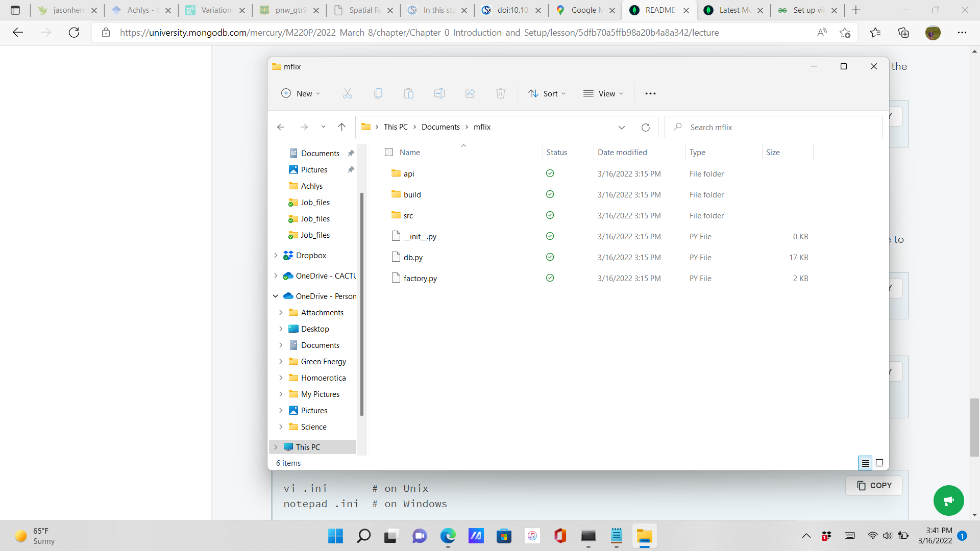Open the New item dropdown
Screen dimensions: 980x551
click(x=301, y=93)
